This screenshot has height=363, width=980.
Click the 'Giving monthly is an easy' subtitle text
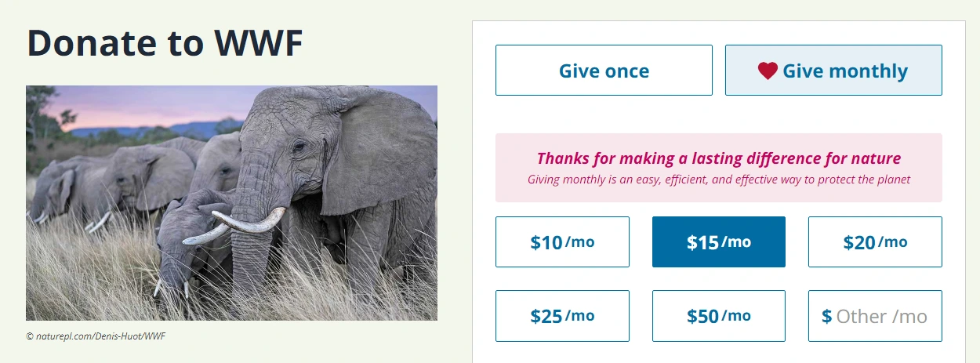719,180
